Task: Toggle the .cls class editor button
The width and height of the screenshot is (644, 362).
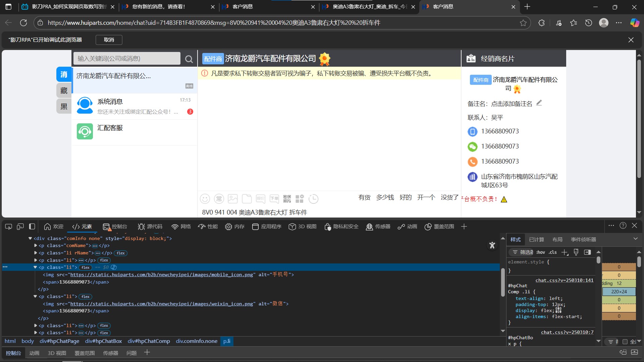Action: [x=553, y=252]
